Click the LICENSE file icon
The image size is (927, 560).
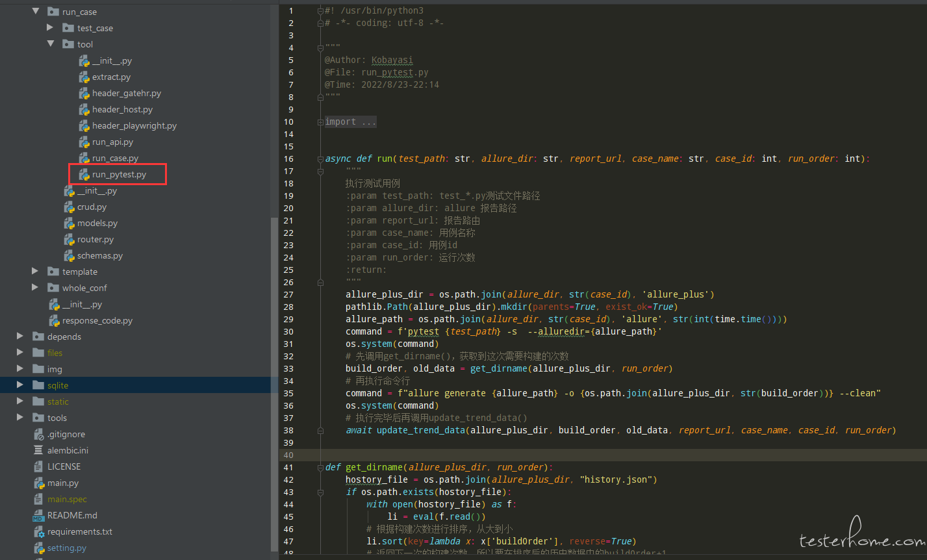(x=38, y=466)
